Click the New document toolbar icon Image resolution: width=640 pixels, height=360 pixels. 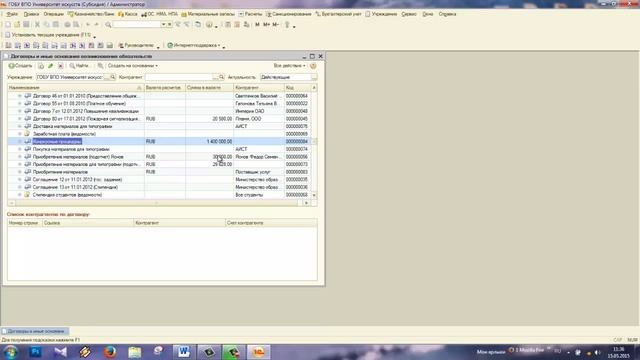[8, 24]
